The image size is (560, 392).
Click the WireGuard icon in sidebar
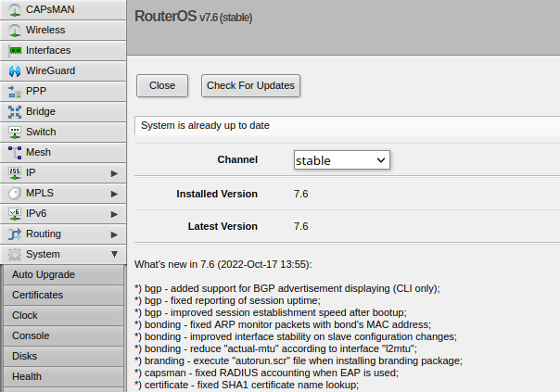(x=15, y=71)
